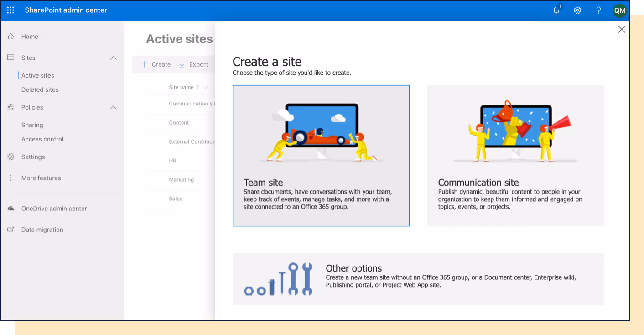Open More features in sidebar
This screenshot has width=644, height=335.
pos(41,178)
